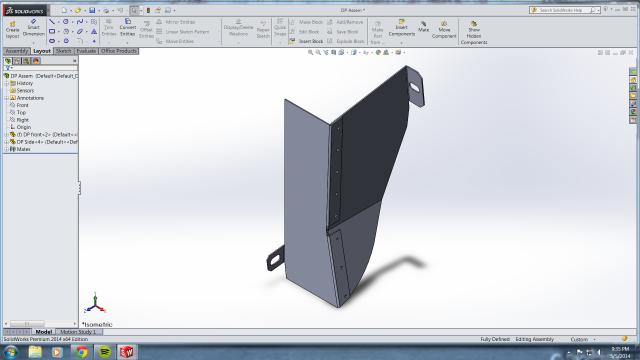Screen dimensions: 640x360
Task: Open the Save dropdown arrow
Action: click(99, 11)
